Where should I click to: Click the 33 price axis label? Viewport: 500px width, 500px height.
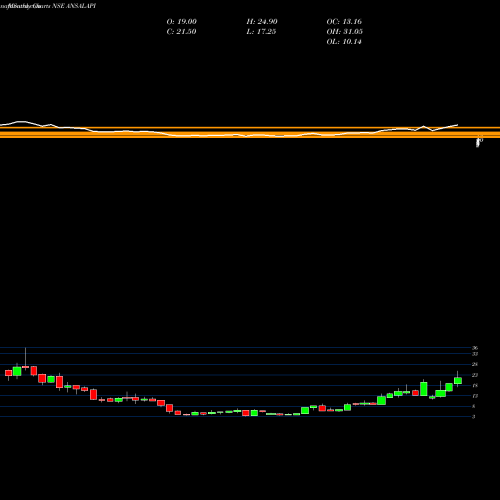click(x=475, y=354)
